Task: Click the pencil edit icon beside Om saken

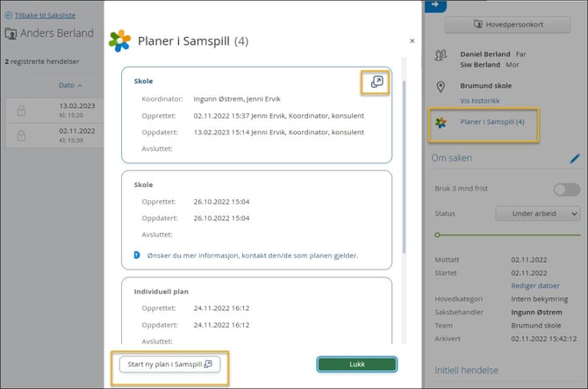Action: pyautogui.click(x=575, y=159)
